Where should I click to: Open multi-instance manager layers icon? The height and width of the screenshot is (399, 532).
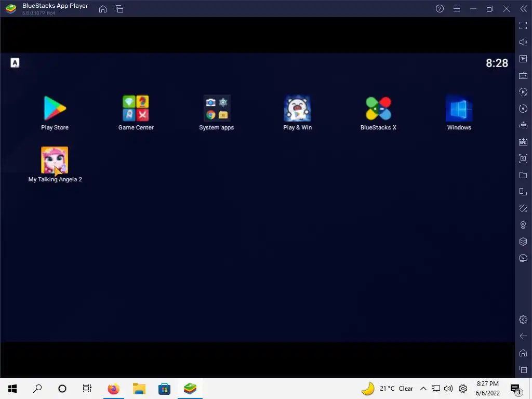pos(523,242)
